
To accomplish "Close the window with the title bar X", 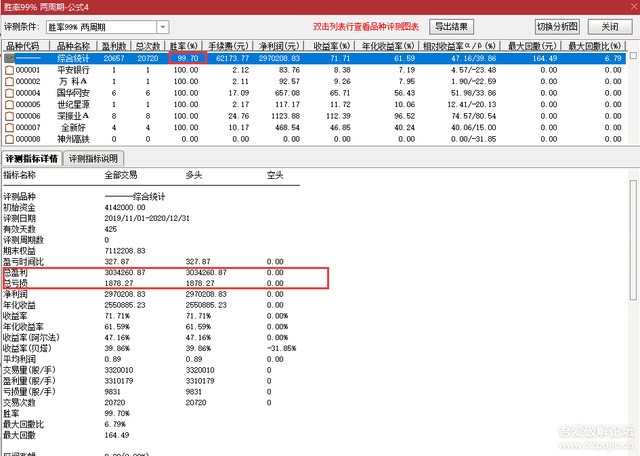I will pos(634,7).
